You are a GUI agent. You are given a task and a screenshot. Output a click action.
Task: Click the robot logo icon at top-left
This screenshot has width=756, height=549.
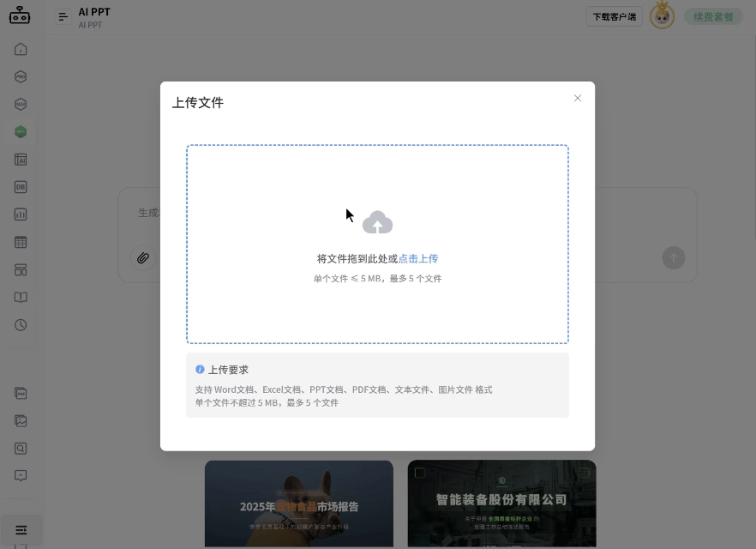(20, 15)
